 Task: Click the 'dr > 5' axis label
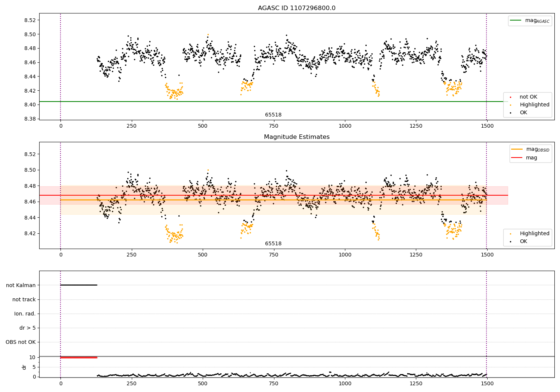[28, 328]
